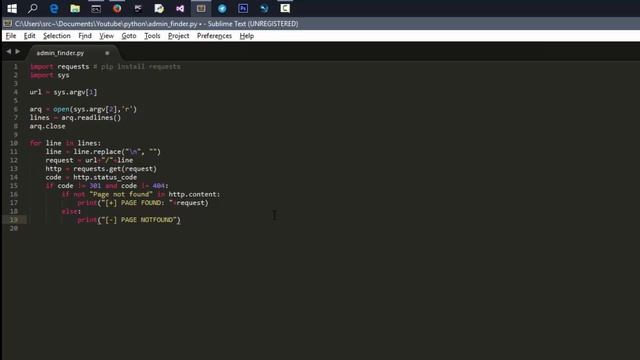Click the 'PAGE NOTFOUND' print statement
Image resolution: width=640 pixels, height=360 pixels.
pyautogui.click(x=129, y=220)
